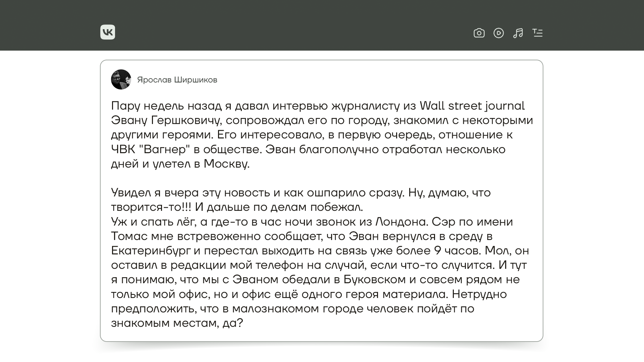Click author name Ярослав Ширшиков
This screenshot has height=362, width=644.
click(x=177, y=80)
